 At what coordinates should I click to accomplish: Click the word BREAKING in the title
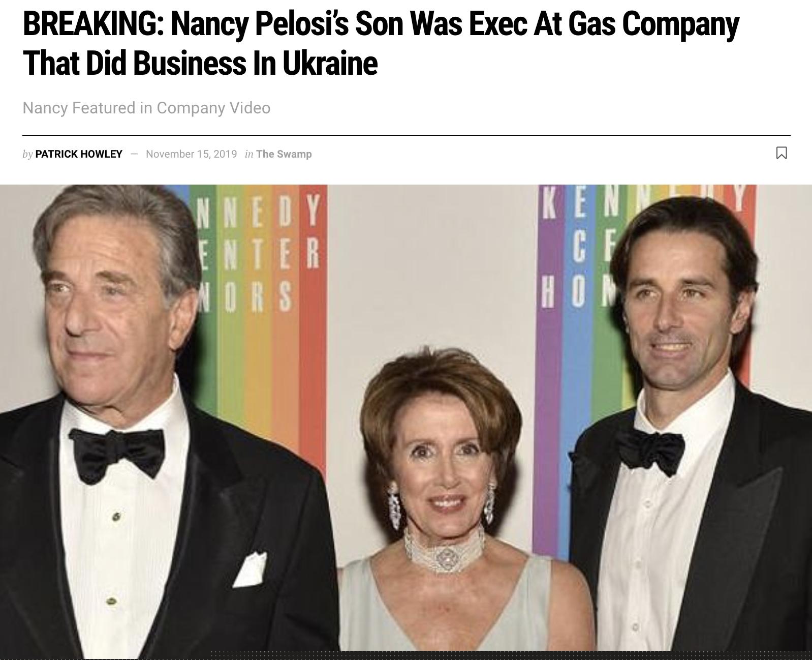93,24
